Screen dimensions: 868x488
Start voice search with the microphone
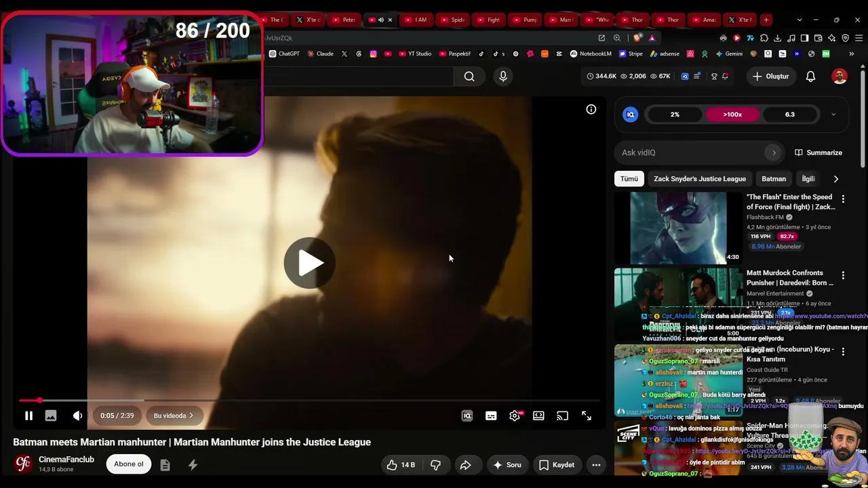[503, 77]
